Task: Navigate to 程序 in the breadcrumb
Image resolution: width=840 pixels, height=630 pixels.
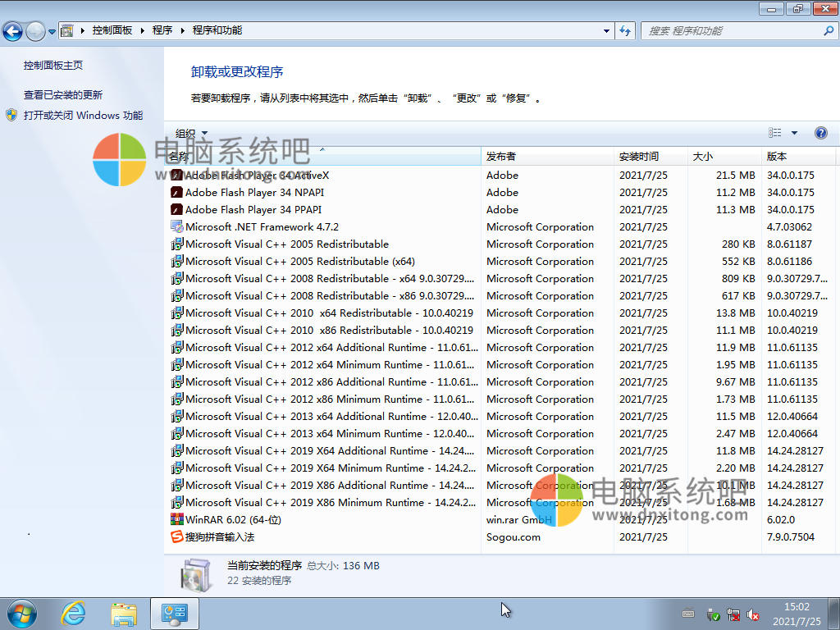Action: click(161, 30)
